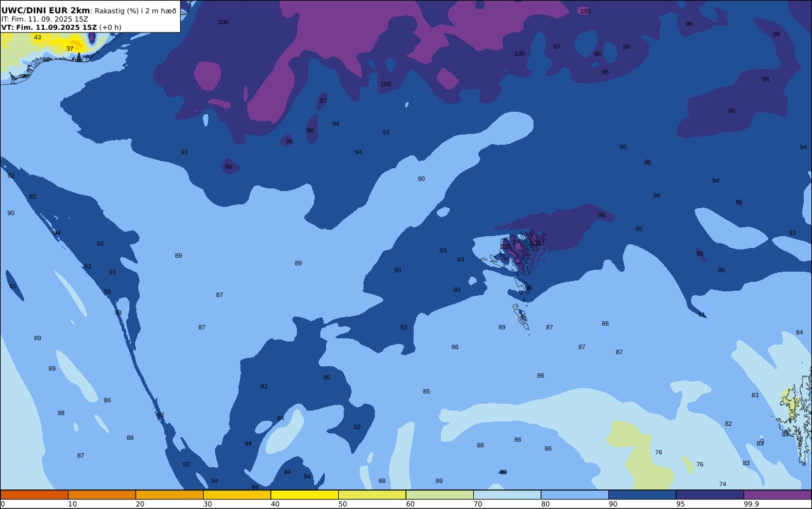
Task: Click the '60' legend tick label
Action: click(410, 504)
